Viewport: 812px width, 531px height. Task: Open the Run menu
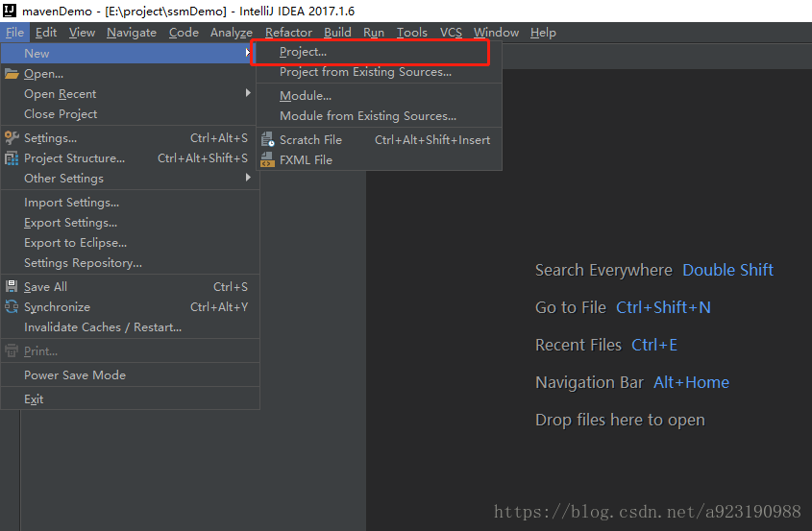[374, 33]
